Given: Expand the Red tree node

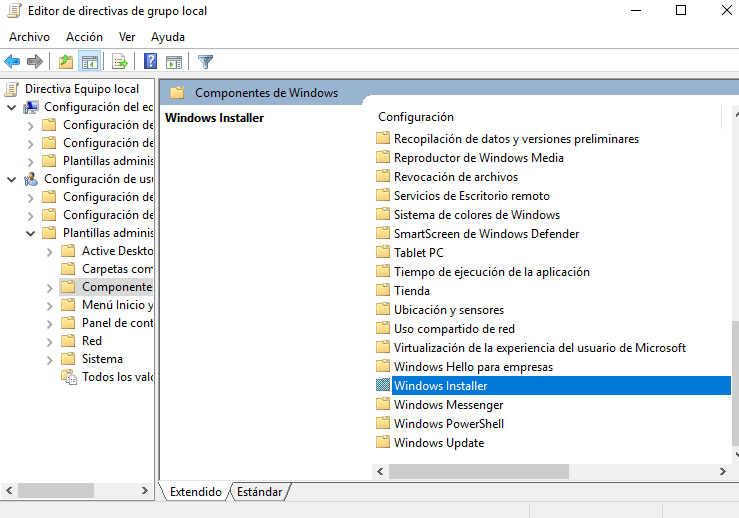Looking at the screenshot, I should click(49, 341).
